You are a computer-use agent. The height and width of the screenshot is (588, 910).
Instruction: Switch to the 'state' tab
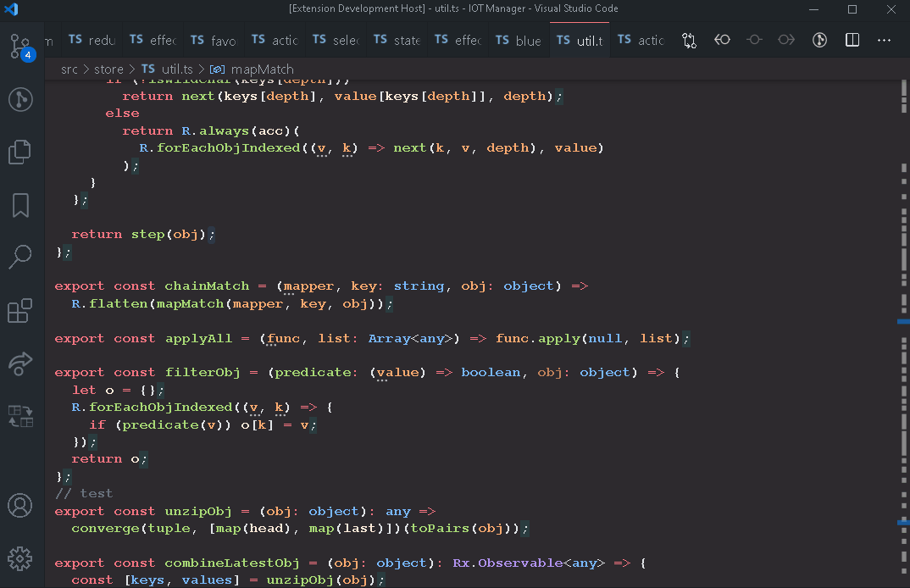(x=397, y=40)
